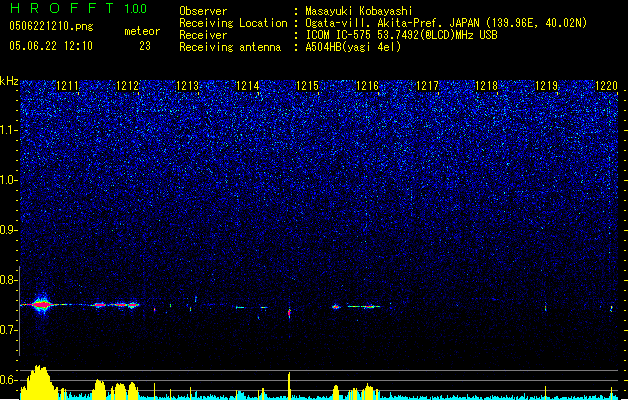Click the 1217 time marker
Screen dimensions: 629x400
(x=427, y=86)
